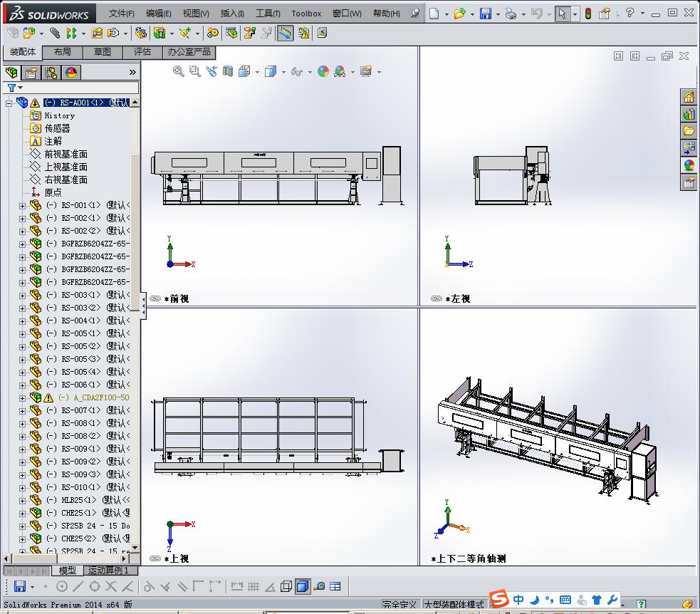Click the Zoom to Area icon

194,71
